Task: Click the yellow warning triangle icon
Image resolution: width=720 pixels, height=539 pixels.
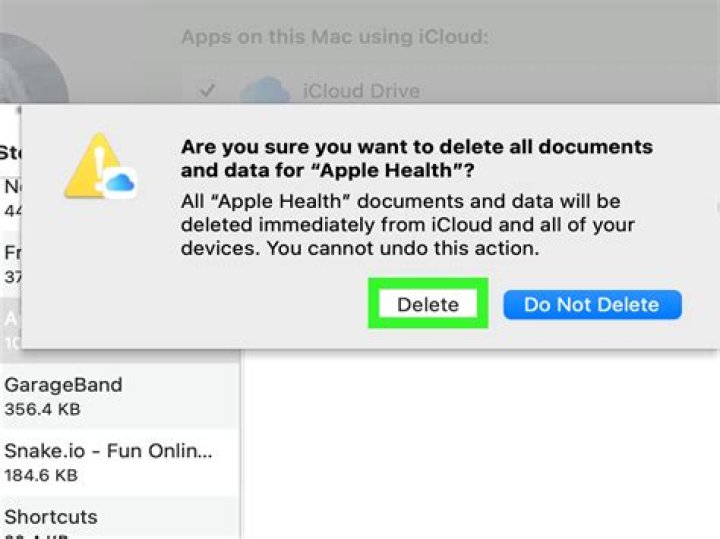Action: tap(92, 167)
